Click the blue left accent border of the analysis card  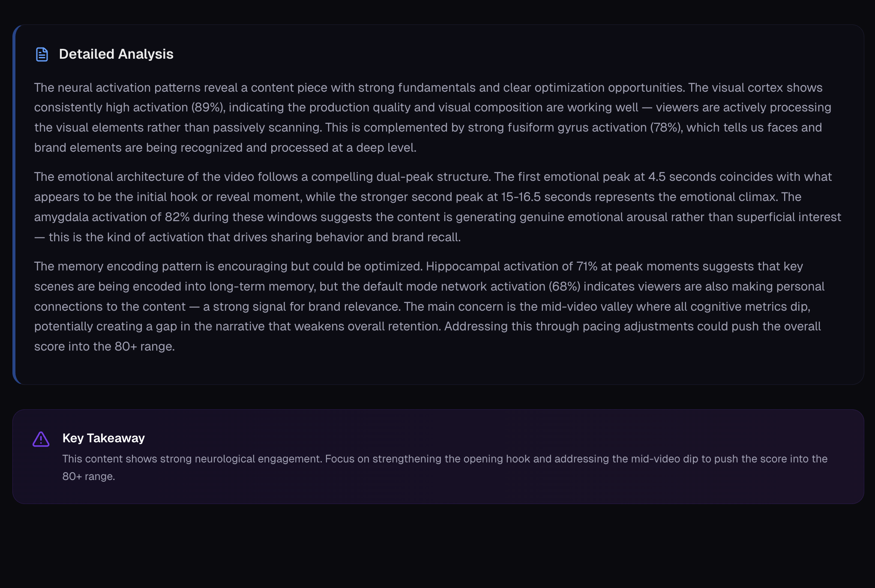click(x=14, y=204)
